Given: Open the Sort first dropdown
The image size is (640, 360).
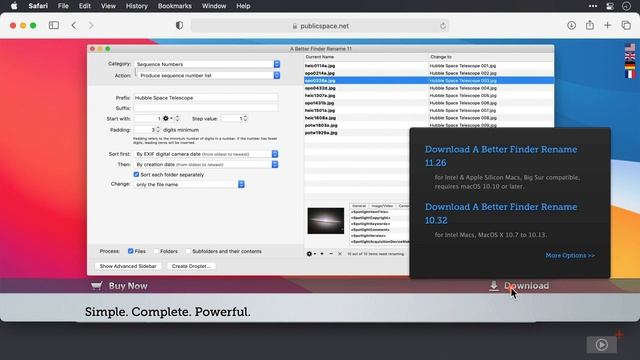Looking at the screenshot, I should (207, 154).
